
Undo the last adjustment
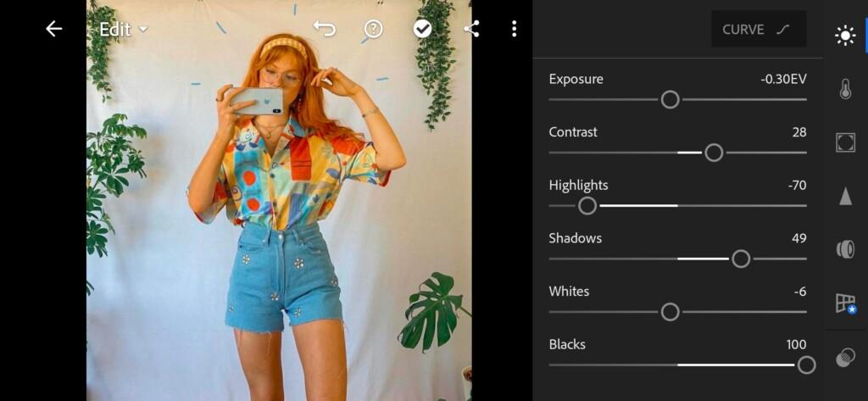click(x=325, y=29)
